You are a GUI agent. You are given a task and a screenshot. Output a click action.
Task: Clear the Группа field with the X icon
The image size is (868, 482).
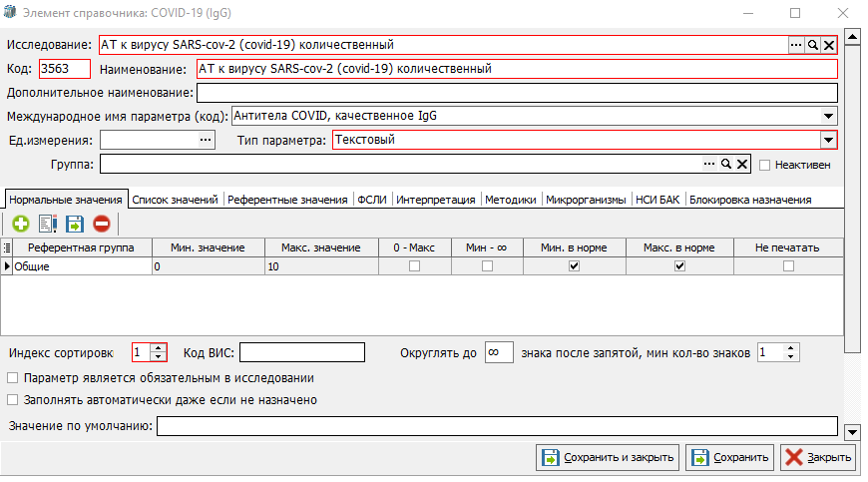tap(742, 164)
